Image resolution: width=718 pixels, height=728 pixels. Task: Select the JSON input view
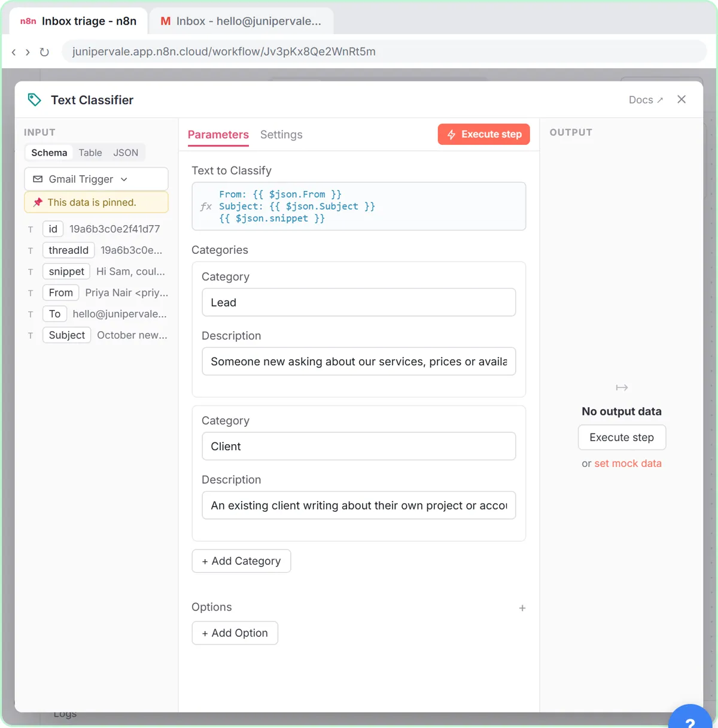click(126, 153)
